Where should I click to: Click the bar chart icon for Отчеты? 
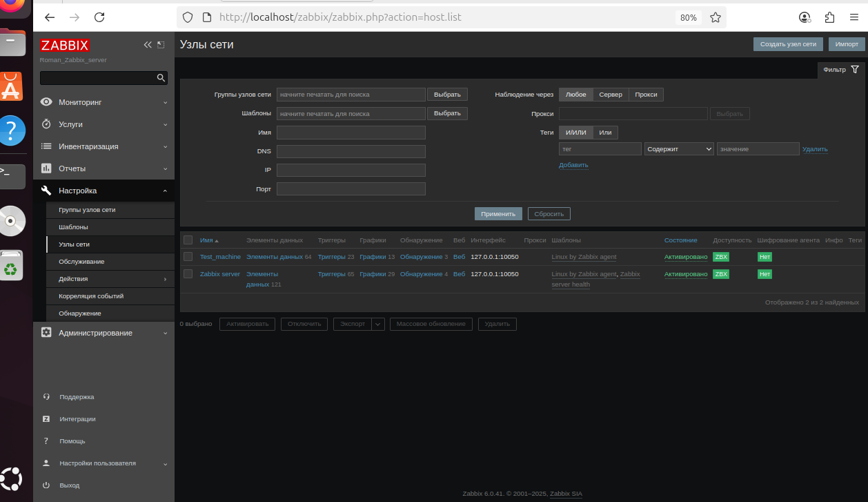pyautogui.click(x=46, y=168)
